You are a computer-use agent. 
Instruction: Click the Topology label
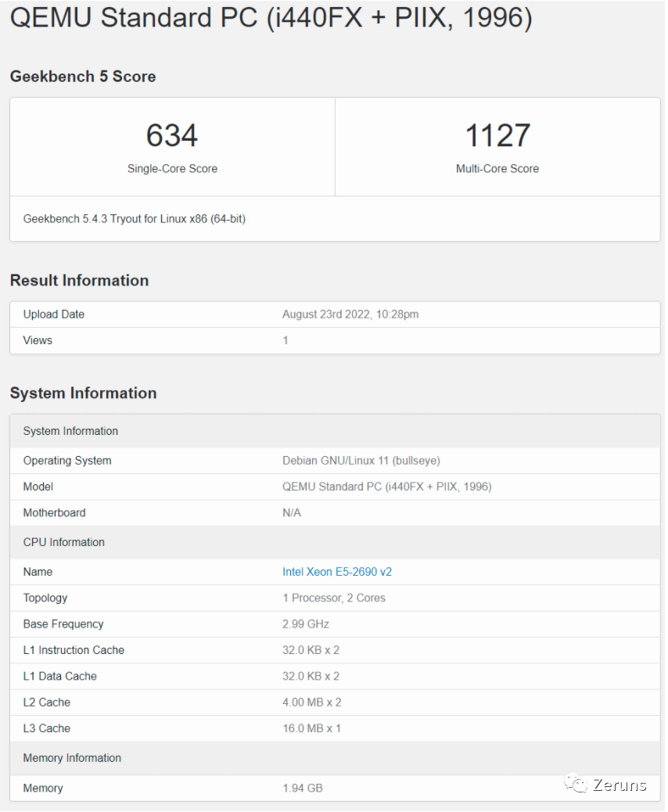click(x=45, y=598)
